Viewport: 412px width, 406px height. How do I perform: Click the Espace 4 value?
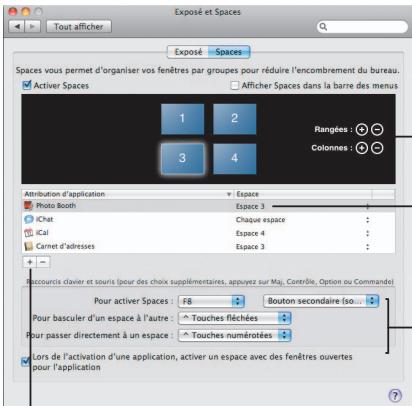[250, 233]
